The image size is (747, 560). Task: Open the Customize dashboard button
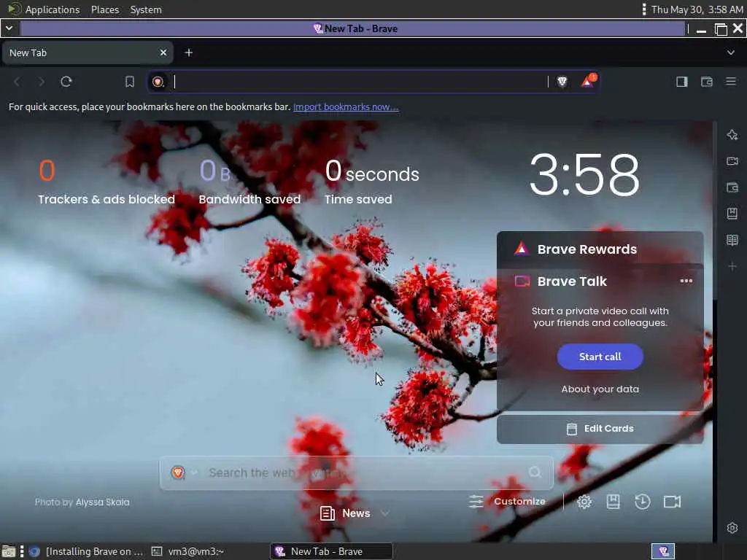pyautogui.click(x=507, y=502)
